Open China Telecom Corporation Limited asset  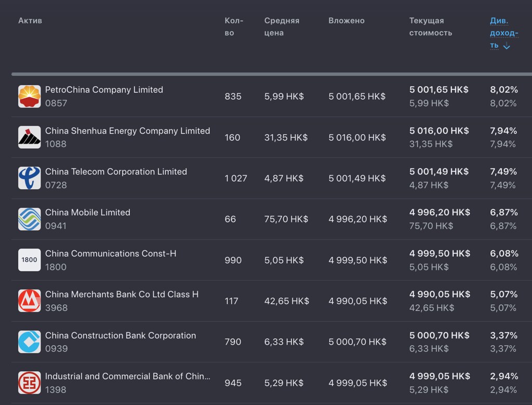[116, 172]
